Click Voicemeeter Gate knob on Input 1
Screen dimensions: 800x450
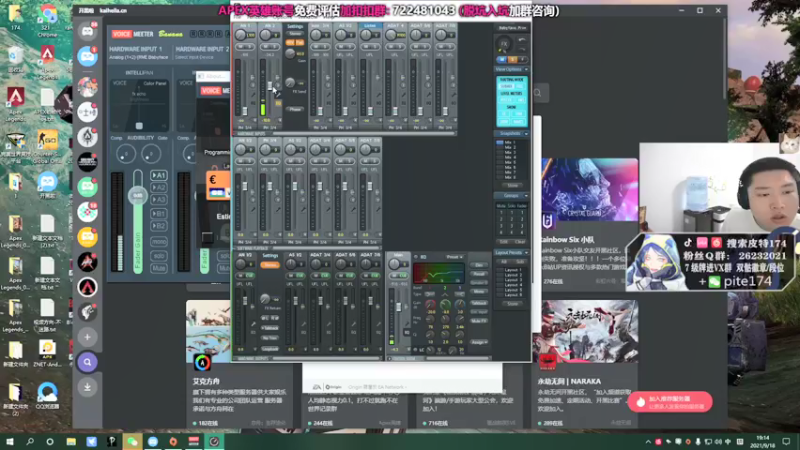pyautogui.click(x=151, y=154)
